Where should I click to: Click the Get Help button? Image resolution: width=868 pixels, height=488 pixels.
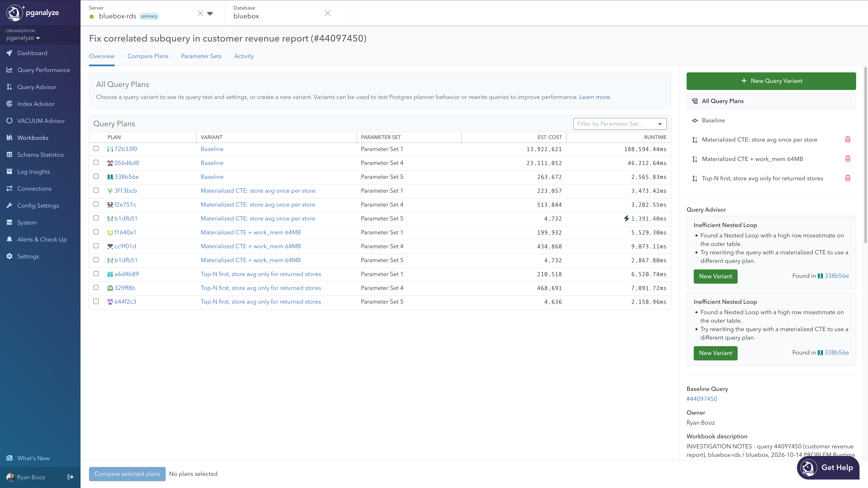pyautogui.click(x=828, y=467)
